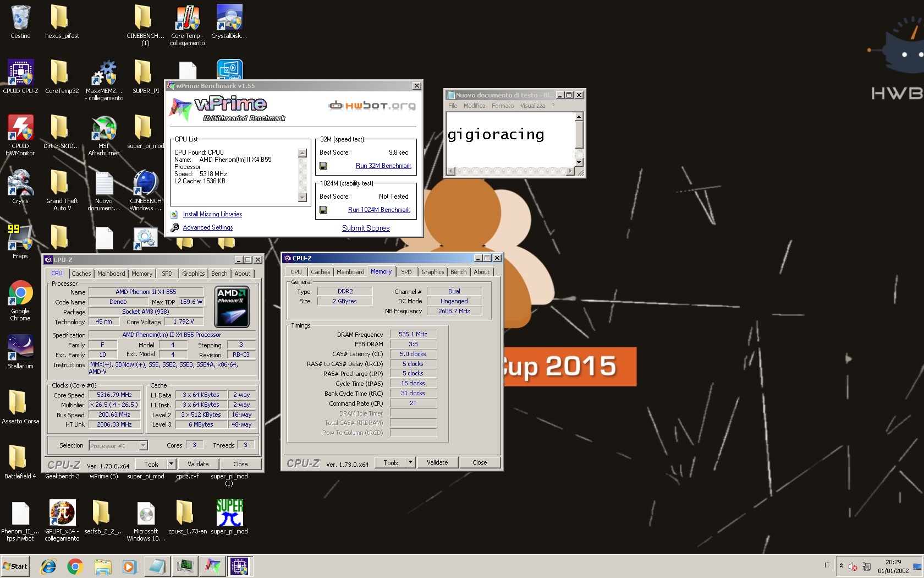This screenshot has height=578, width=924.
Task: Expand Tools dropdown arrow in left CPU-Z
Action: (171, 464)
